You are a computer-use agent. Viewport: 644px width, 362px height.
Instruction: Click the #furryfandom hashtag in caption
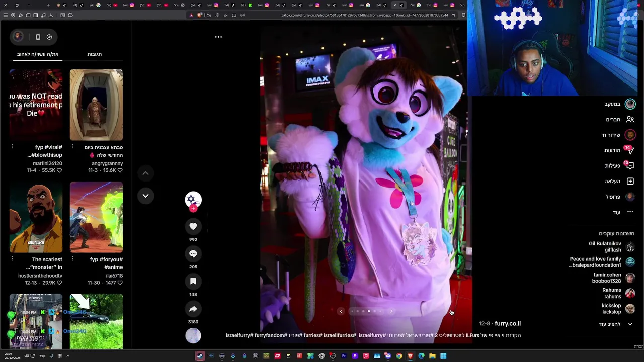point(270,335)
